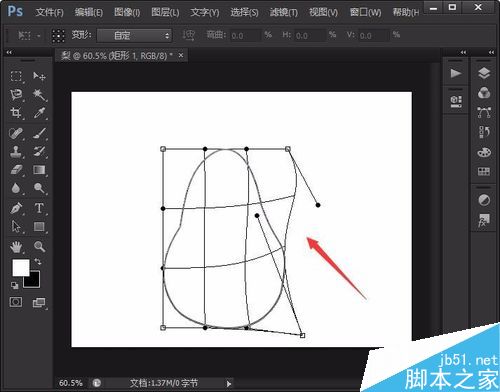Select the Hand tool
Viewport: 500px width, 392px height.
click(16, 247)
